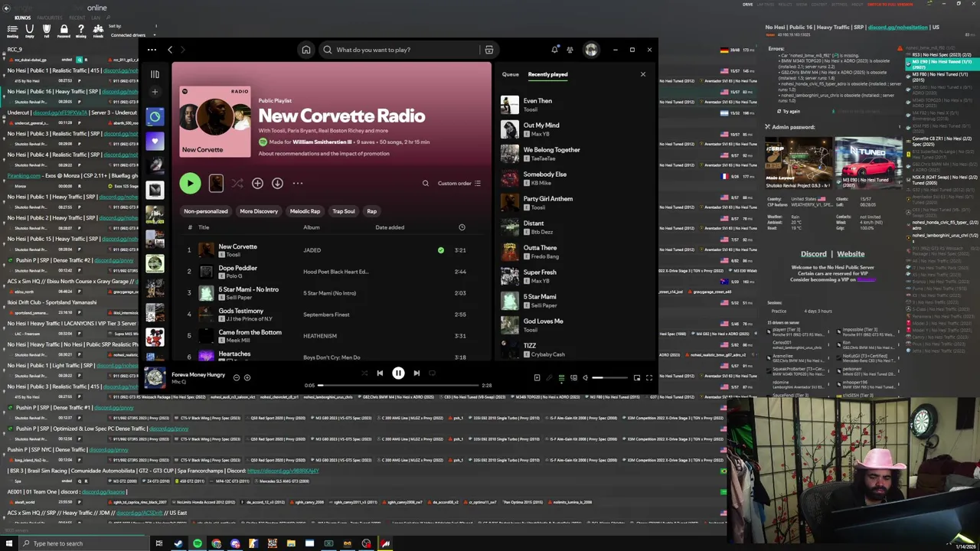Enable shuffle for New Corvette Radio playlist
Viewport: 980px width, 551px height.
pyautogui.click(x=237, y=183)
